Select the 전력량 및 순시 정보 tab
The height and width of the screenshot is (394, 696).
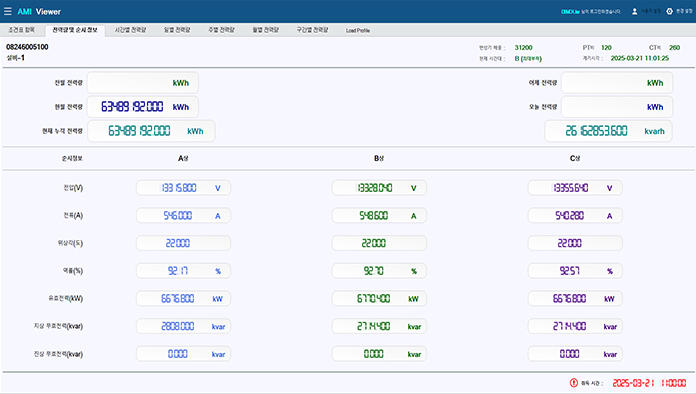(75, 30)
